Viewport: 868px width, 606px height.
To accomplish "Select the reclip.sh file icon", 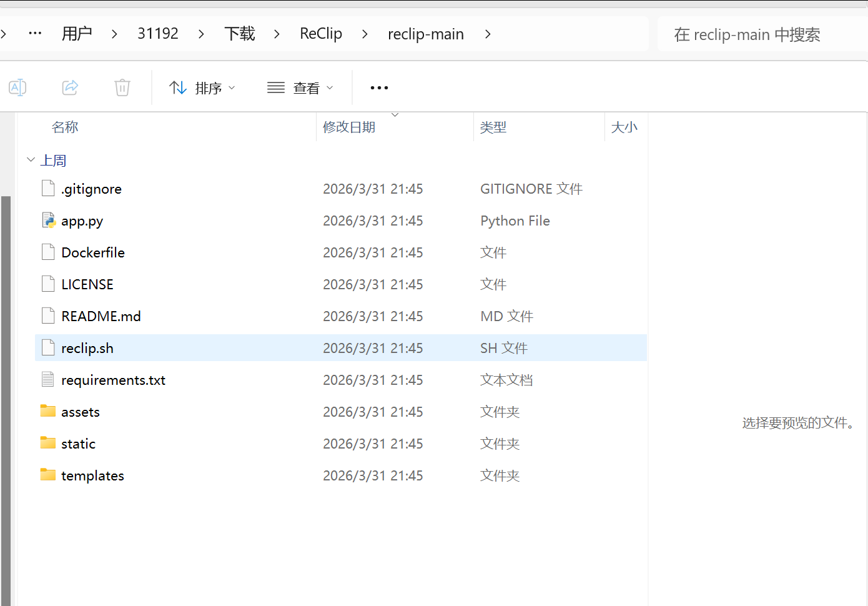I will coord(48,347).
